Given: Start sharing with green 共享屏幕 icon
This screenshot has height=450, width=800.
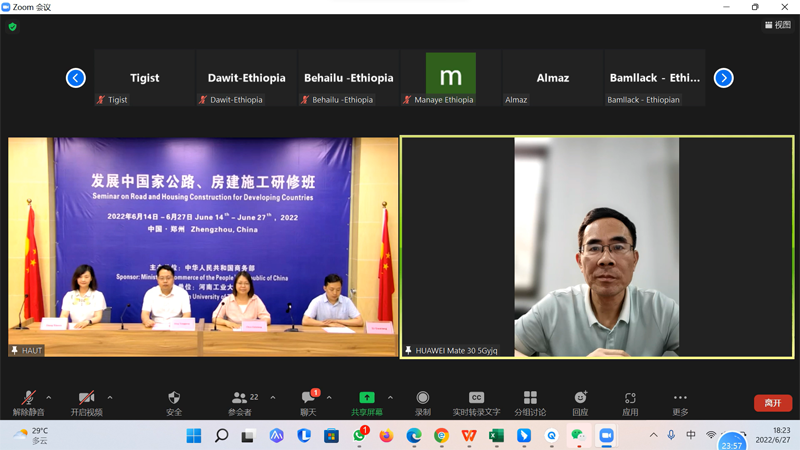Looking at the screenshot, I should [367, 402].
